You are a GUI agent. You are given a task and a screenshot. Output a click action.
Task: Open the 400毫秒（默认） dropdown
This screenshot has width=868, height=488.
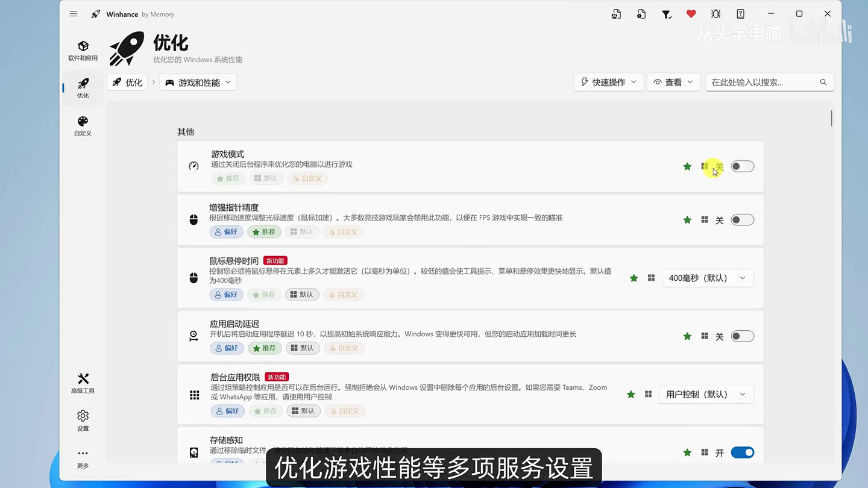point(708,278)
